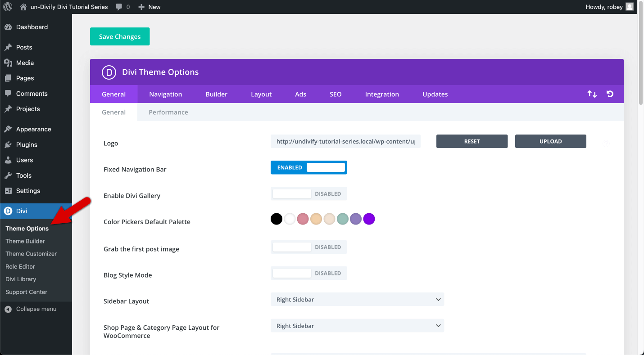Open the Plugins menu item

(36, 144)
